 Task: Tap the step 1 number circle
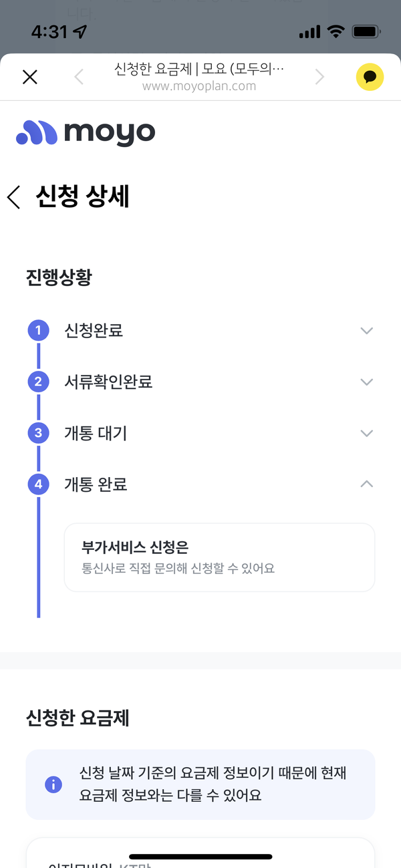point(38,331)
